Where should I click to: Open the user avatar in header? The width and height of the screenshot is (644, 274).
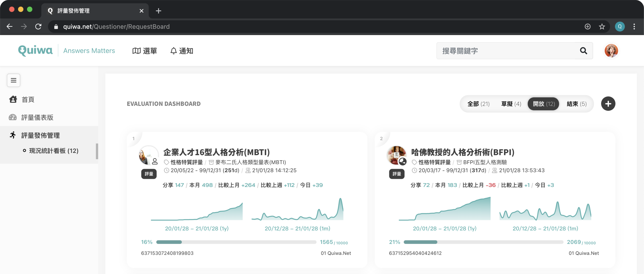point(611,51)
